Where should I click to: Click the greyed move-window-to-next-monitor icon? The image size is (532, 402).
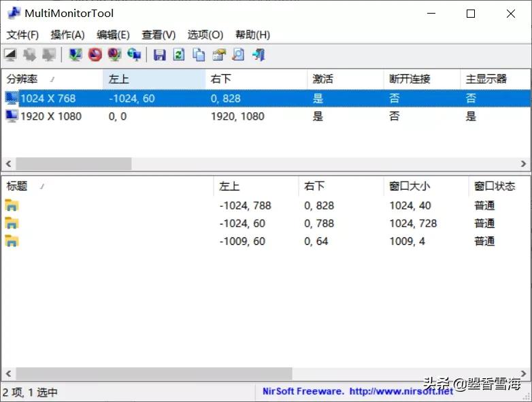(x=29, y=54)
